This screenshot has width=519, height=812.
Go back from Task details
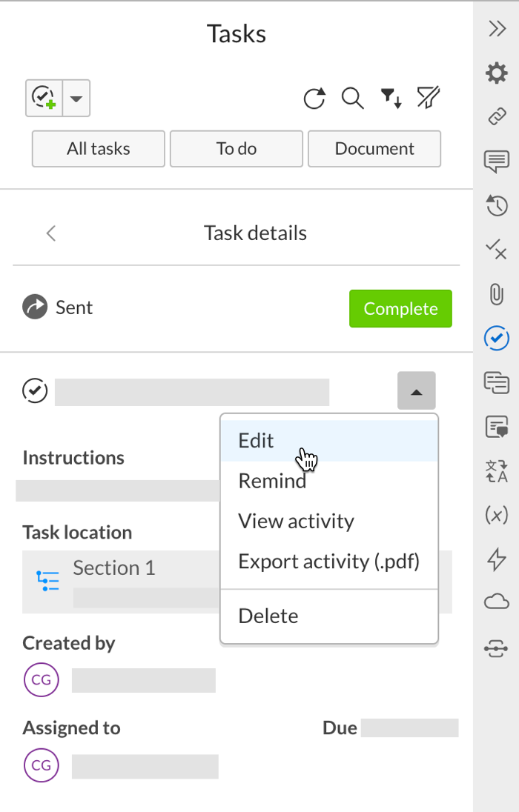point(51,233)
